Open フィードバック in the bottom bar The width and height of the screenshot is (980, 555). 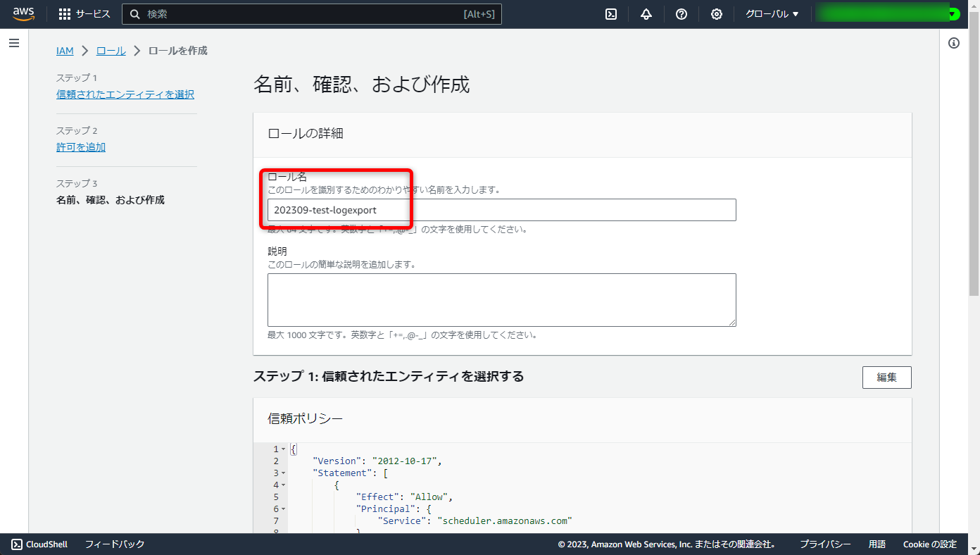tap(115, 544)
